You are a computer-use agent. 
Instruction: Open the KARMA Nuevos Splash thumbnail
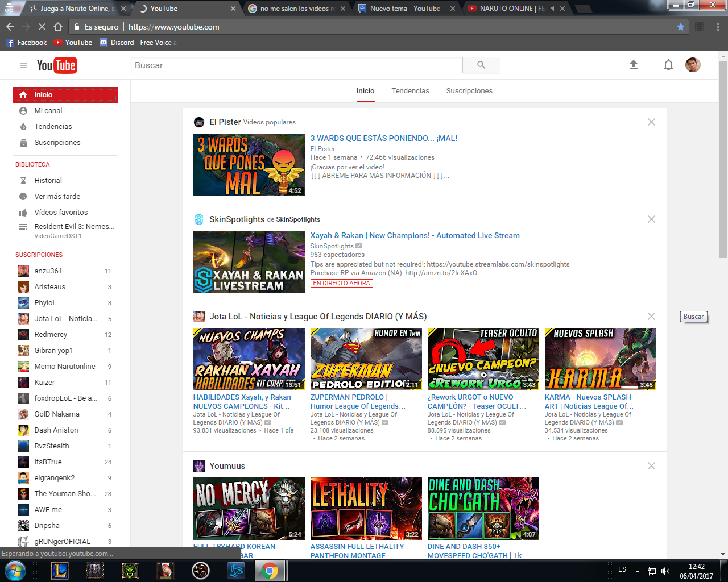pos(601,359)
